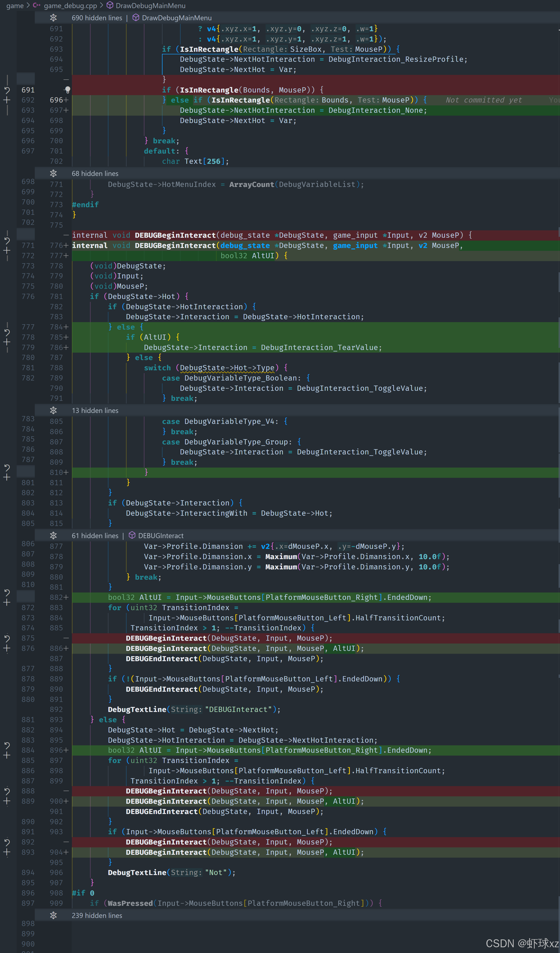Stage the change at new line 900

[7, 801]
